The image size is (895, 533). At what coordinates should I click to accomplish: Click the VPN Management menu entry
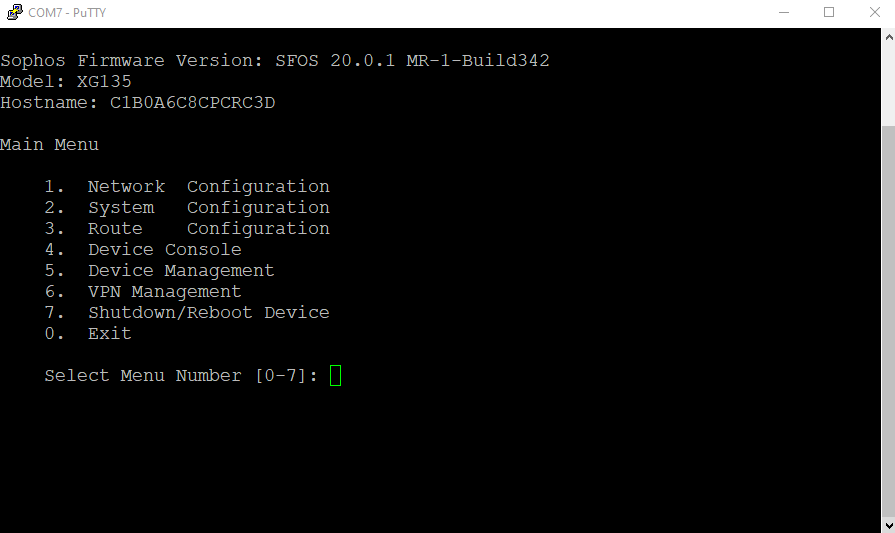[x=164, y=292]
